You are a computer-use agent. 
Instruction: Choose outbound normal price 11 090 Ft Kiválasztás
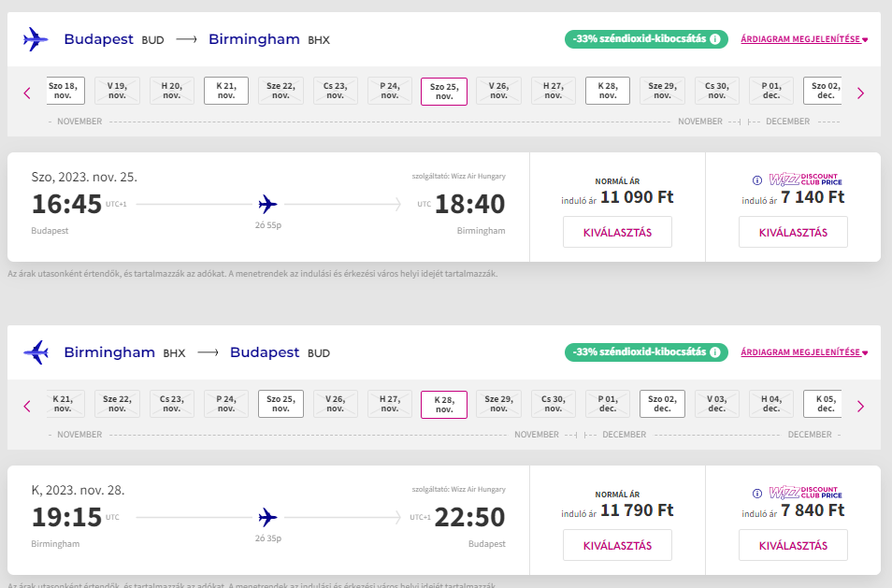tap(617, 232)
